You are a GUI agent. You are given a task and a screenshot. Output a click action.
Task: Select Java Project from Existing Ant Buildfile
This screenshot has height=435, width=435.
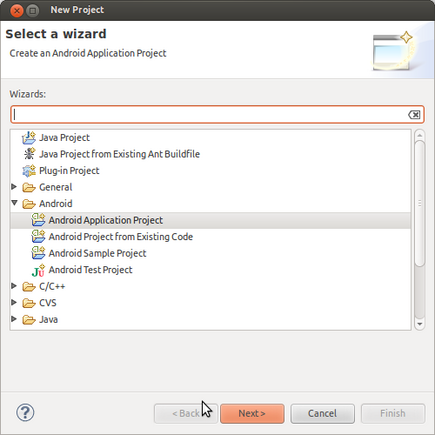coord(119,154)
